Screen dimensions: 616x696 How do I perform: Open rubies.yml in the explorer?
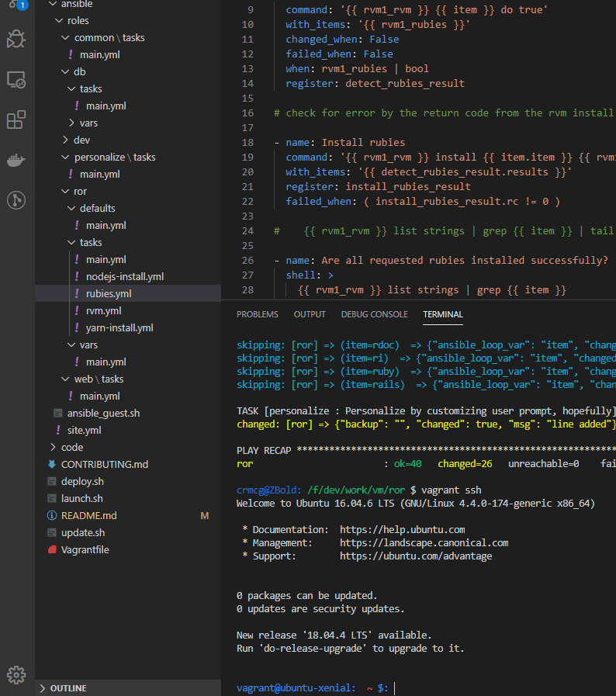(109, 293)
